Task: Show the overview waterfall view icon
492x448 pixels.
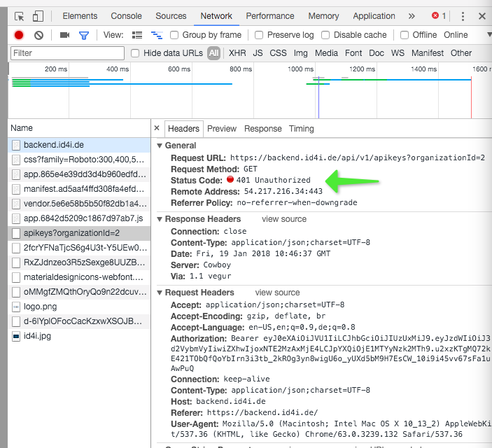Action: tap(157, 35)
